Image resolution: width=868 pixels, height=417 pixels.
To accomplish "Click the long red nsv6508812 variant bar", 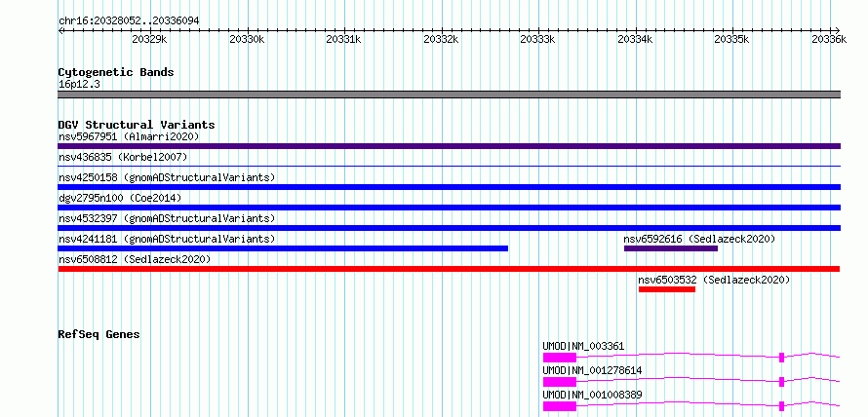I will pos(449,269).
